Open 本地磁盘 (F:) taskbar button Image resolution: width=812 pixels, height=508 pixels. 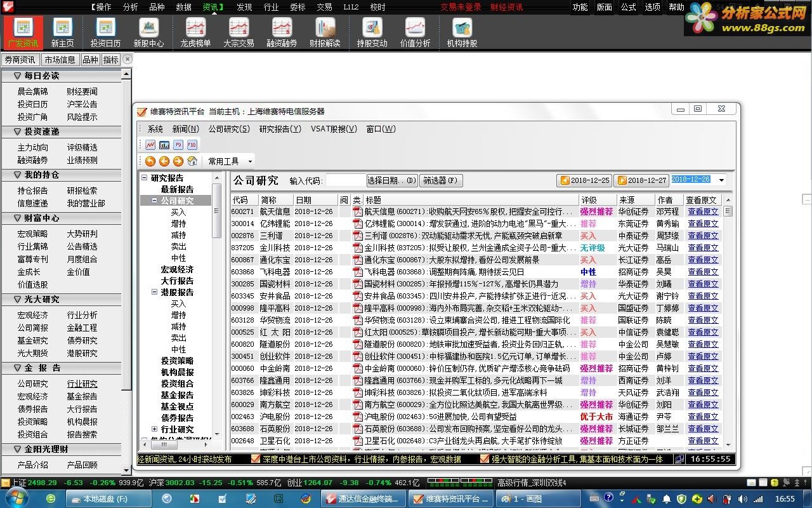click(108, 499)
